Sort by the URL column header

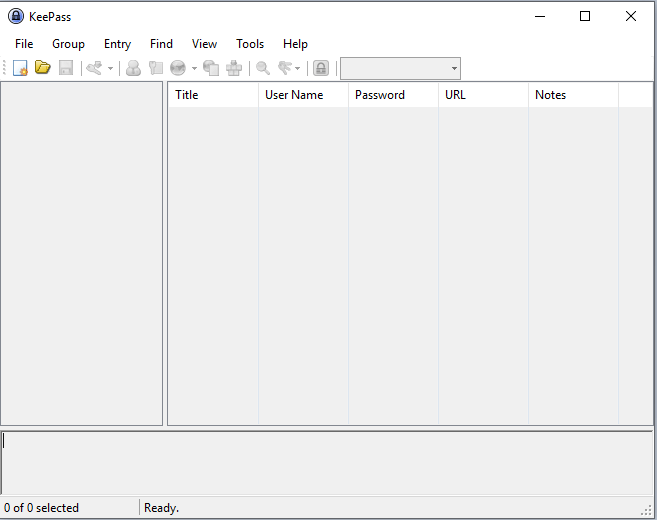coord(484,95)
